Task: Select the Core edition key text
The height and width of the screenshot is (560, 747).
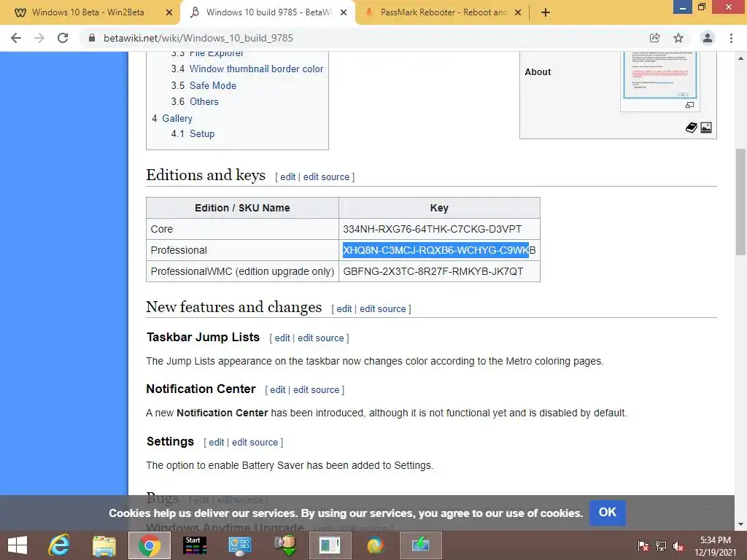Action: click(x=432, y=229)
